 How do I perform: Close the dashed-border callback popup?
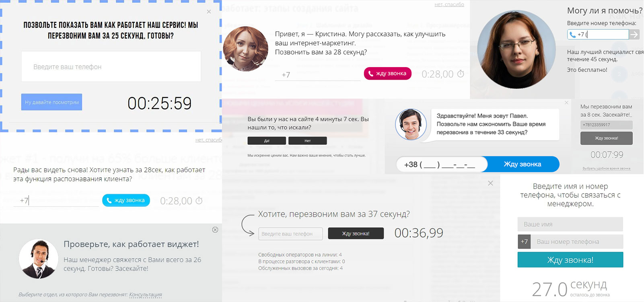pyautogui.click(x=209, y=12)
